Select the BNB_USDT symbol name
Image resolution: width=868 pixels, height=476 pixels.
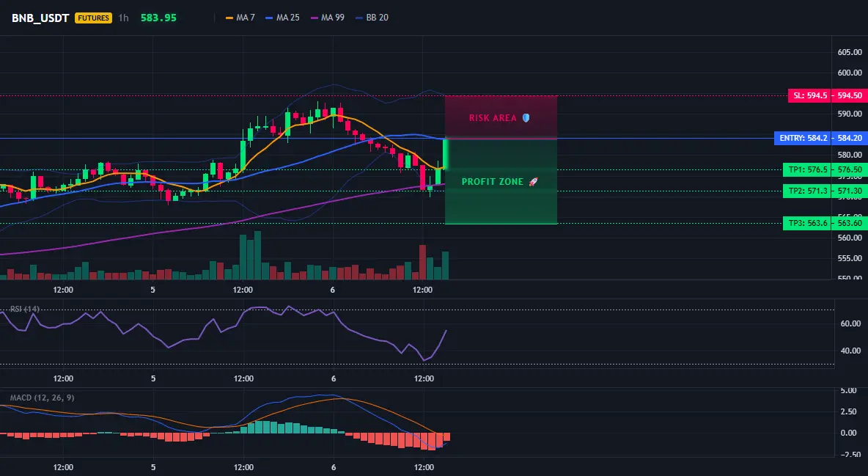[40, 18]
